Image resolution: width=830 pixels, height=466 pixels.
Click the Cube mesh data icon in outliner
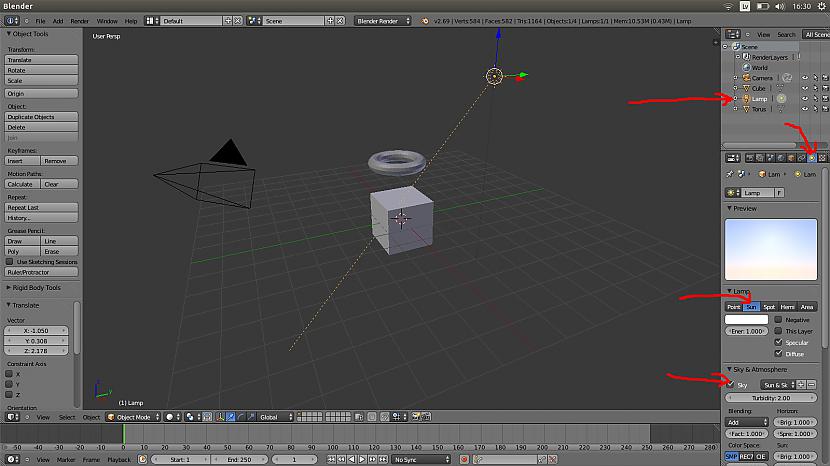pos(780,88)
